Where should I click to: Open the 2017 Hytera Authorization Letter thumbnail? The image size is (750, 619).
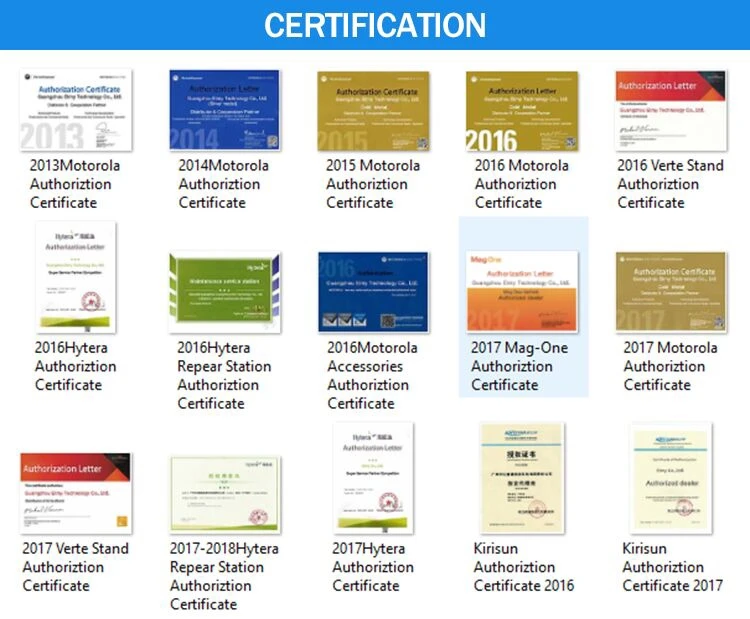click(374, 478)
